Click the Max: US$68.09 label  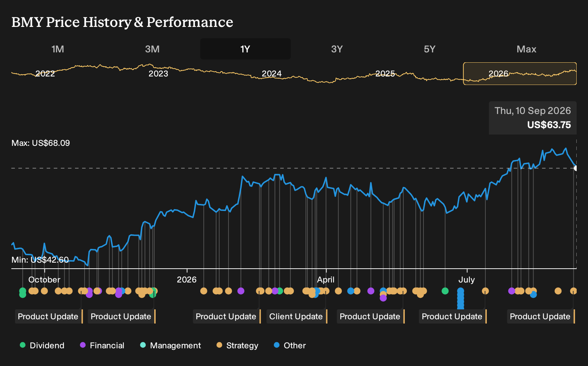tap(41, 143)
